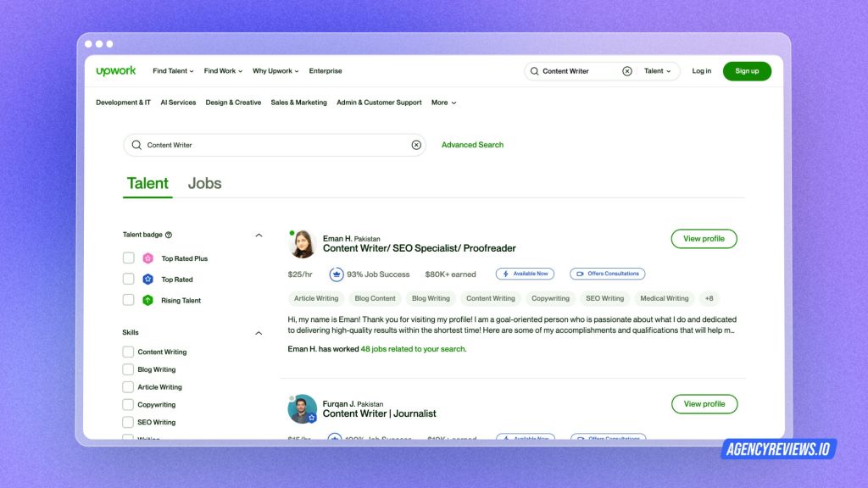Image resolution: width=868 pixels, height=488 pixels.
Task: Tick the Copywriting skill checkbox
Action: [x=128, y=405]
